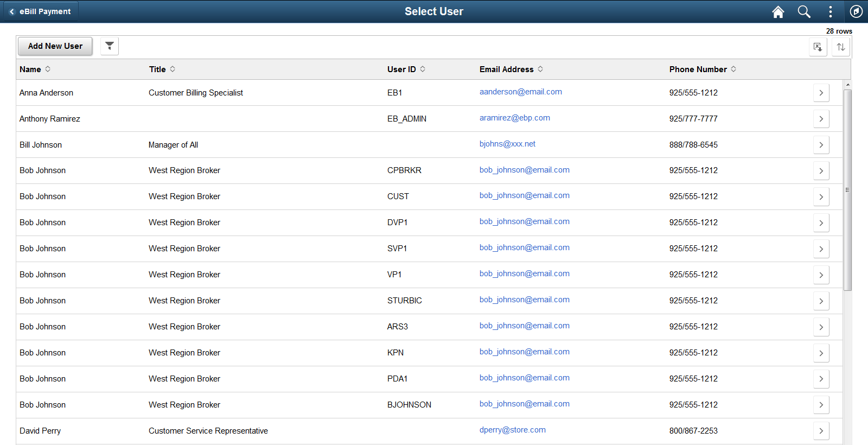This screenshot has height=445, width=868.
Task: Go to the Home page icon
Action: [778, 11]
